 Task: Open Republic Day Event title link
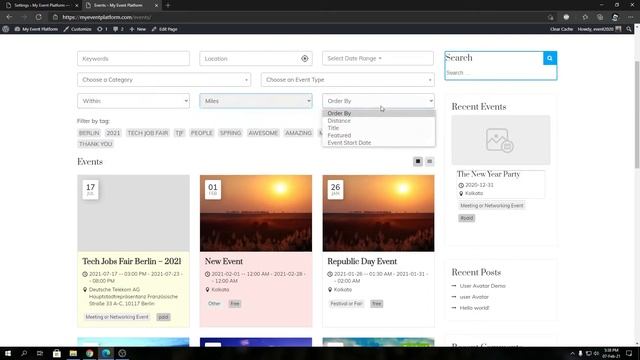tap(362, 261)
